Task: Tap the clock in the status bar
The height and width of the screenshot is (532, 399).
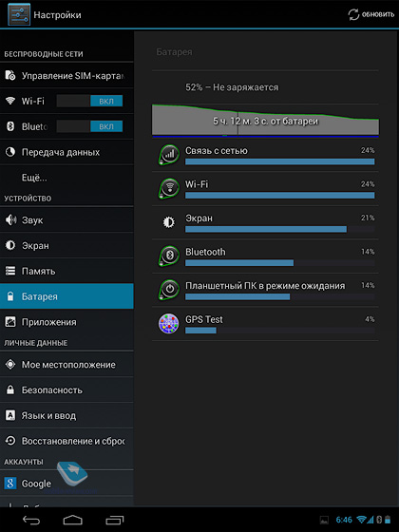Action: [x=344, y=520]
